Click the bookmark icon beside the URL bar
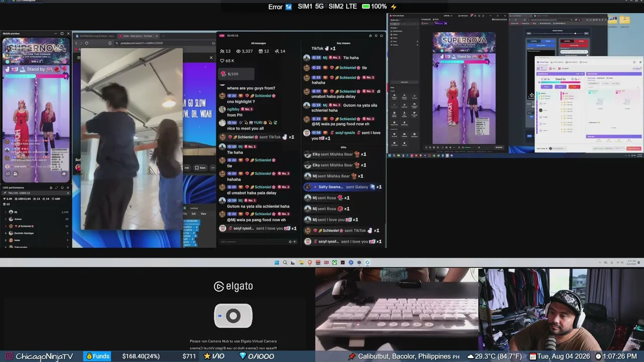This screenshot has width=644, height=362. coord(110,43)
